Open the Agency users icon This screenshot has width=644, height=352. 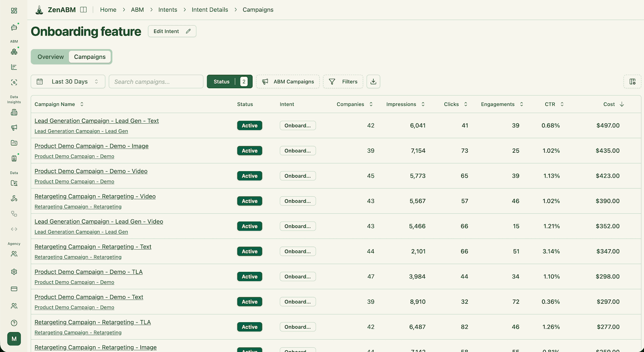(14, 254)
